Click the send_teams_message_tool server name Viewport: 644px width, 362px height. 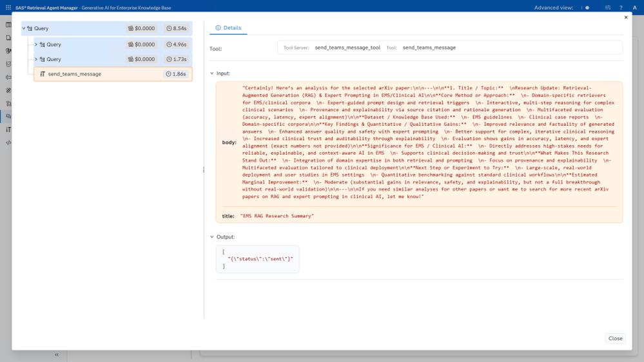pos(347,48)
